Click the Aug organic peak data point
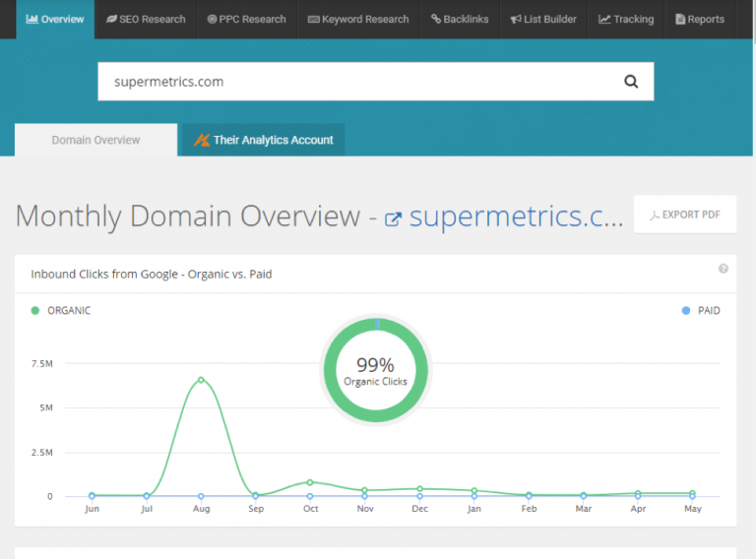 (201, 380)
